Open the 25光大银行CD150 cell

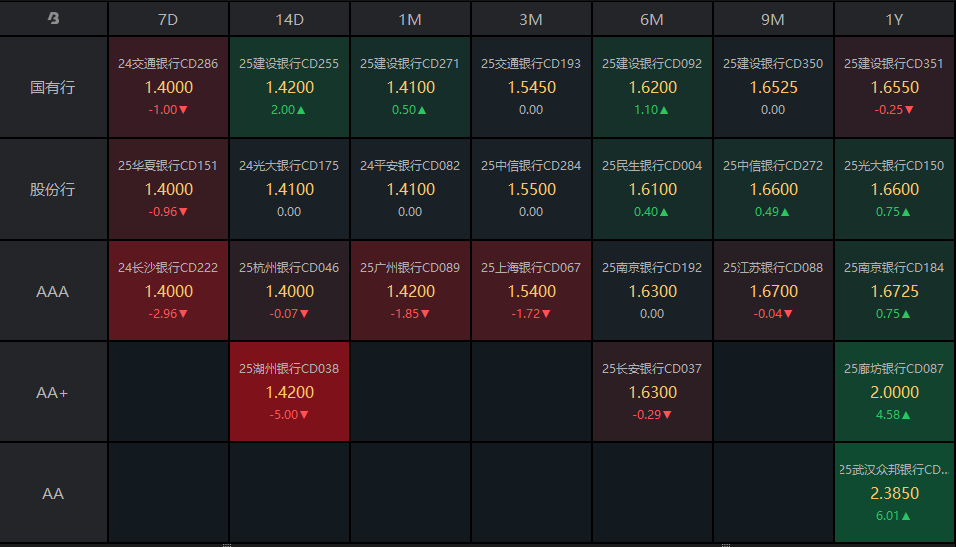pos(894,189)
